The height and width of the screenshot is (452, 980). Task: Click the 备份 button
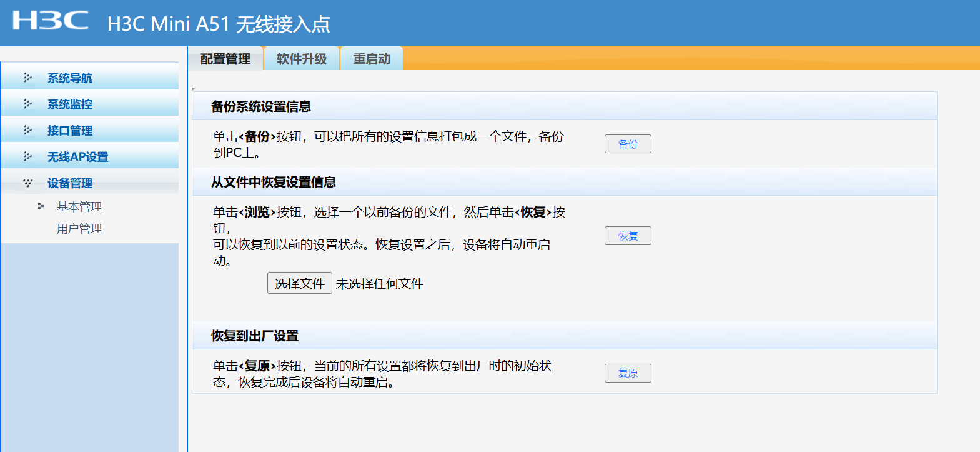coord(628,144)
